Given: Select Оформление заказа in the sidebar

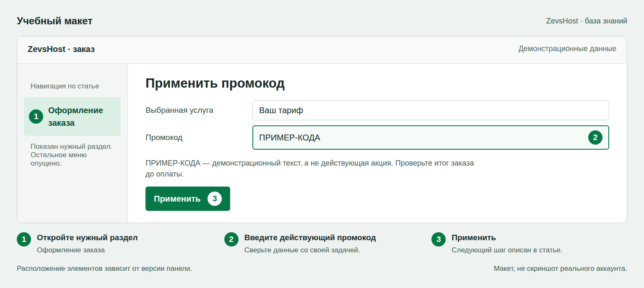Looking at the screenshot, I should [72, 117].
